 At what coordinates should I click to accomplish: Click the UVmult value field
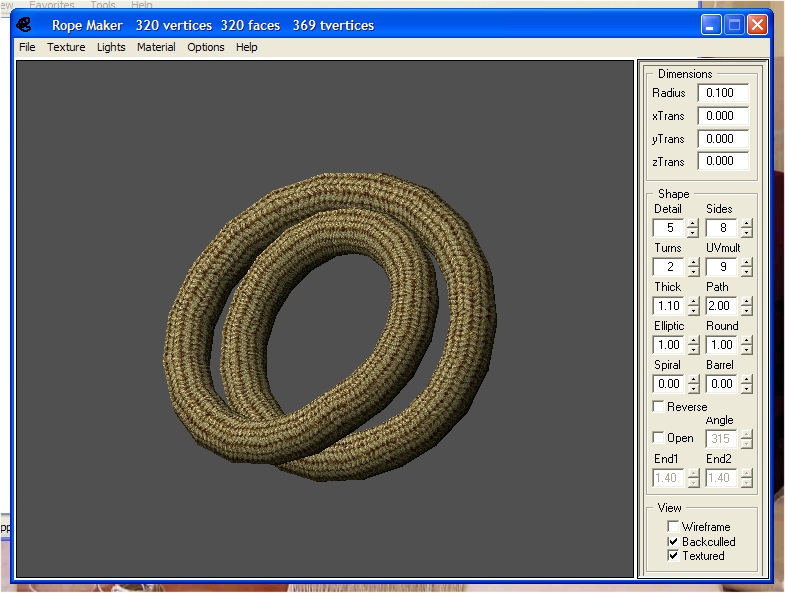click(723, 267)
